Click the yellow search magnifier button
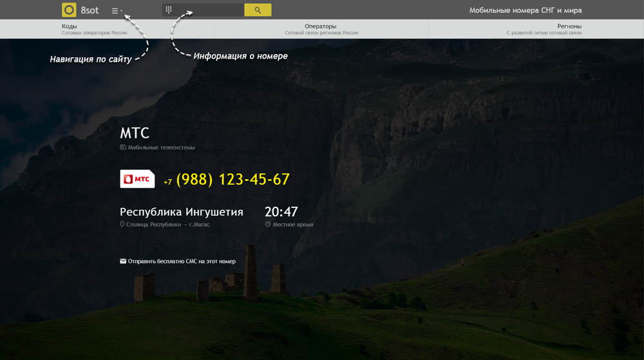 258,10
